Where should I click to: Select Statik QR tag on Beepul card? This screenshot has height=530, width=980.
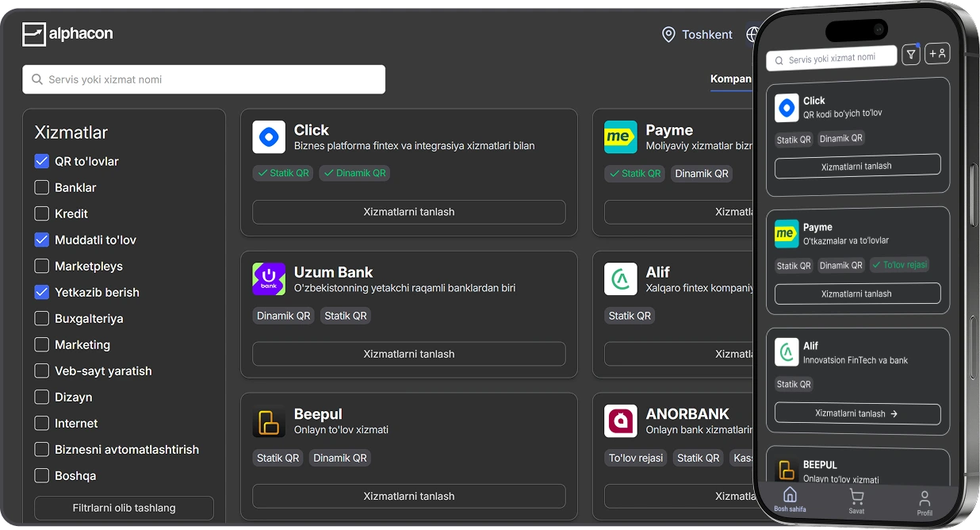pyautogui.click(x=278, y=458)
